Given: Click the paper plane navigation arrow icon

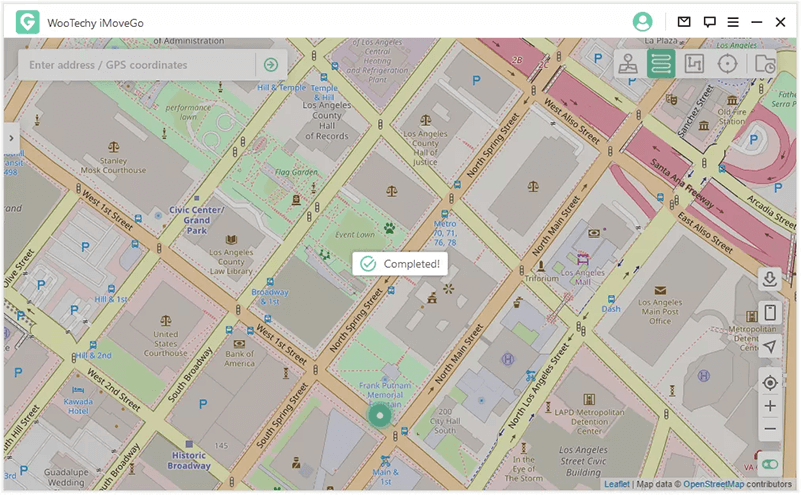Looking at the screenshot, I should click(x=769, y=346).
